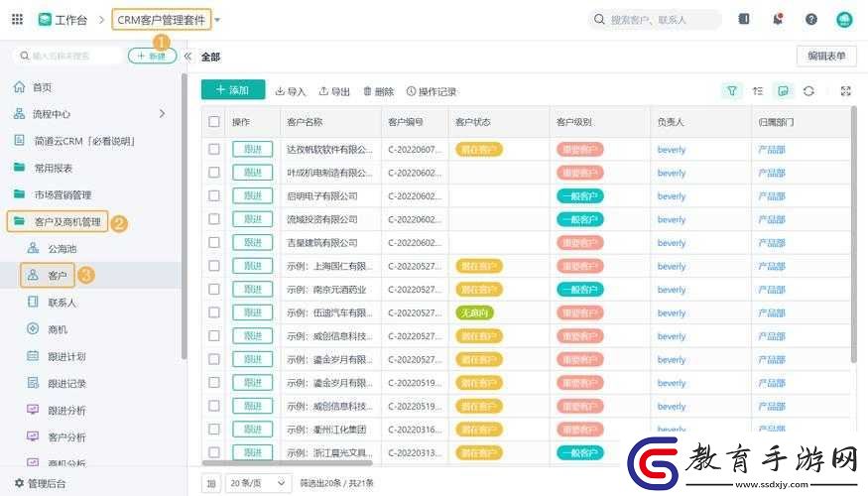Click the sidebar vertical scrollbar
Screen dimensions: 868x496
[184, 216]
